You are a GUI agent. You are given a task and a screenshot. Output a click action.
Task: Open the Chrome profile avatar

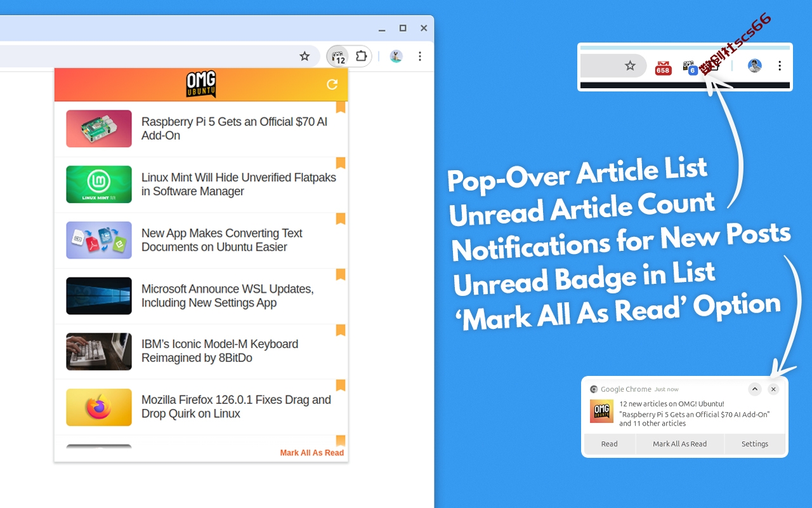(396, 57)
